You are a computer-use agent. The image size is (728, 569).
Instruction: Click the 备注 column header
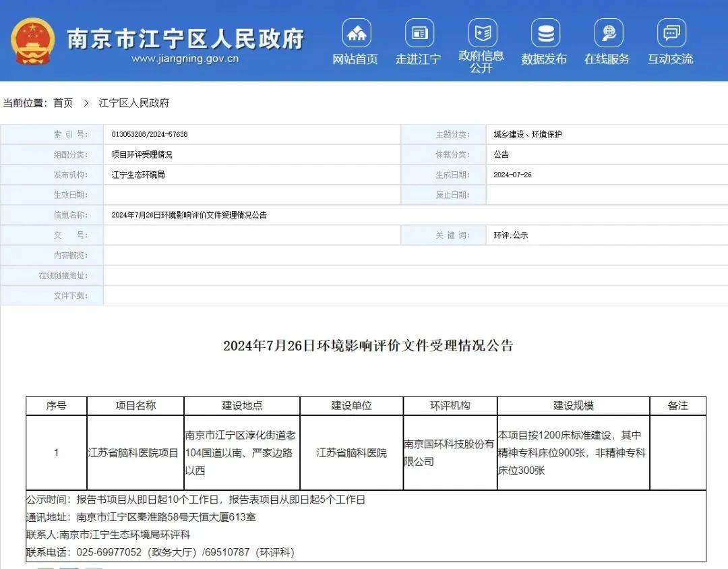tap(678, 405)
